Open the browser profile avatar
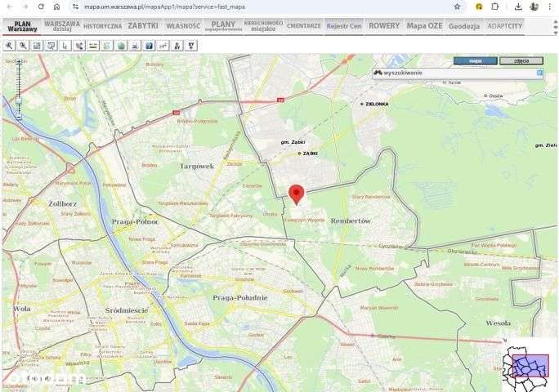The image size is (559, 392). tap(534, 7)
